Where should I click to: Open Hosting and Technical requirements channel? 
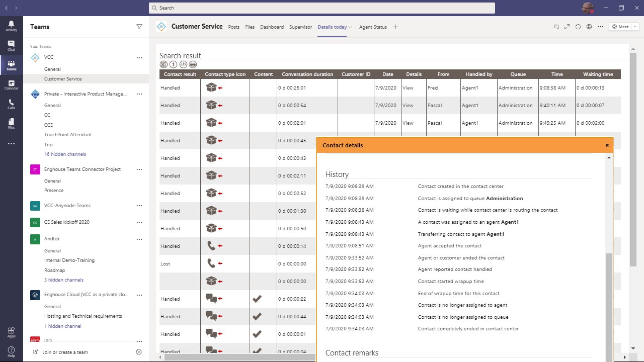tap(83, 316)
